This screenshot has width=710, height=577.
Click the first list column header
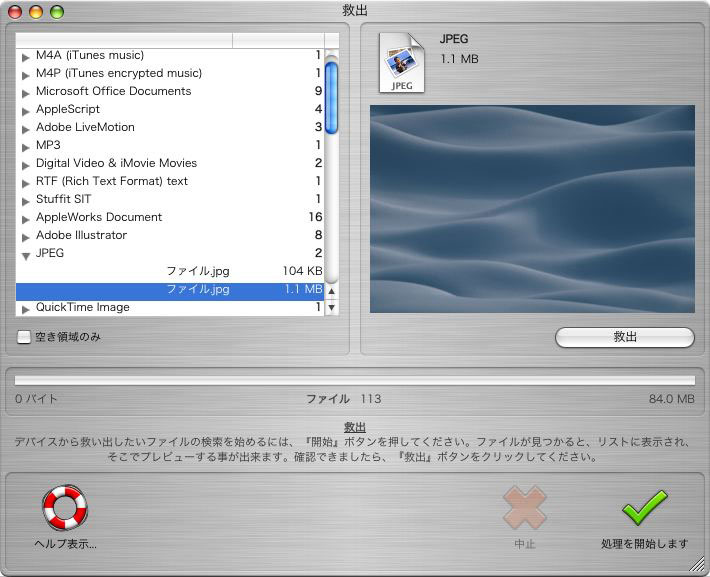click(124, 40)
